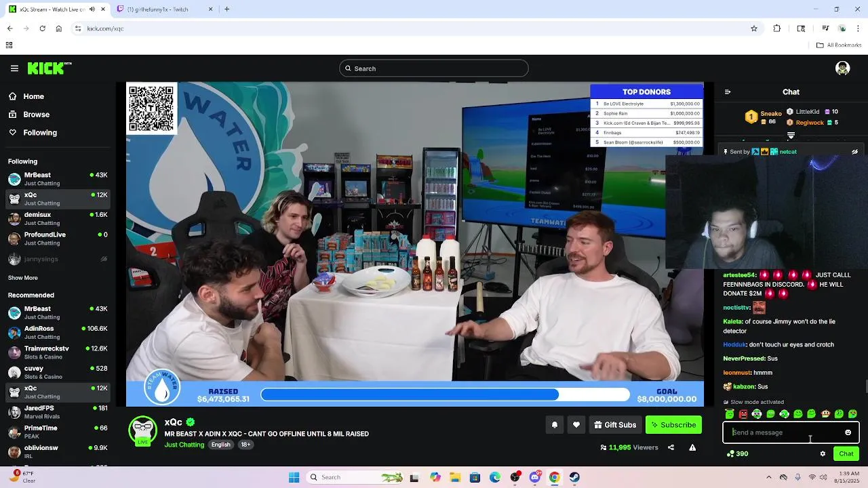
Task: Open the emote picker smiley icon
Action: [x=848, y=432]
